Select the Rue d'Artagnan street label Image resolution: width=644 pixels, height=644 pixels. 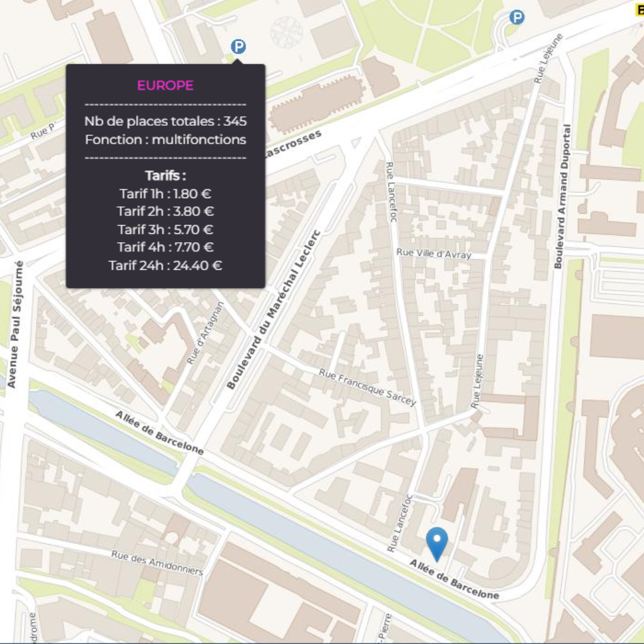click(x=206, y=333)
